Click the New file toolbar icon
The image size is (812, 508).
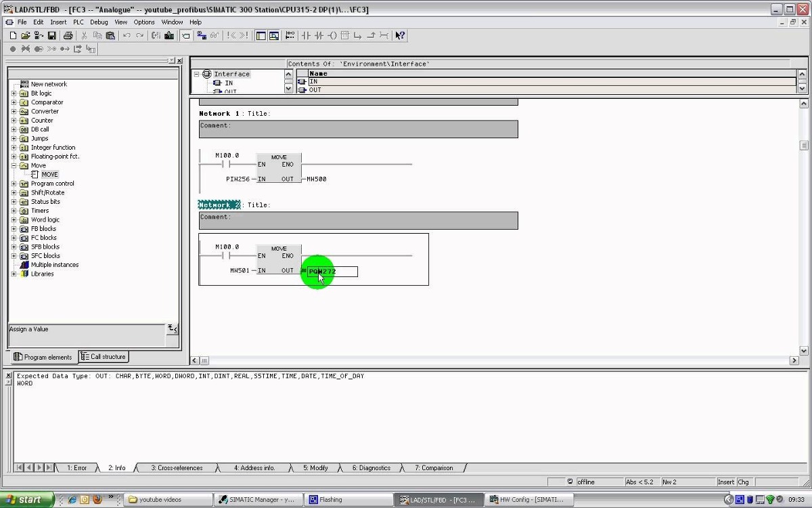pos(13,35)
